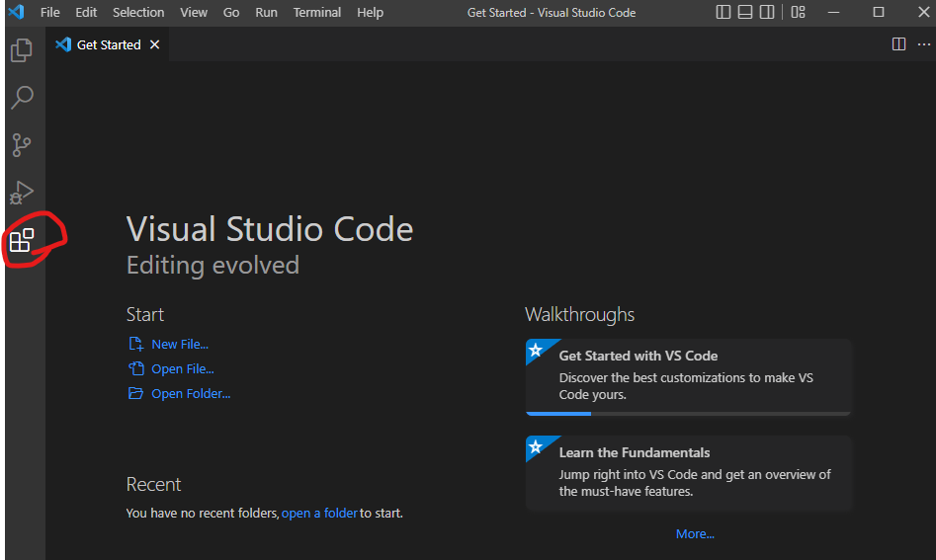936x560 pixels.
Task: Click the New File page icon
Action: click(x=136, y=344)
